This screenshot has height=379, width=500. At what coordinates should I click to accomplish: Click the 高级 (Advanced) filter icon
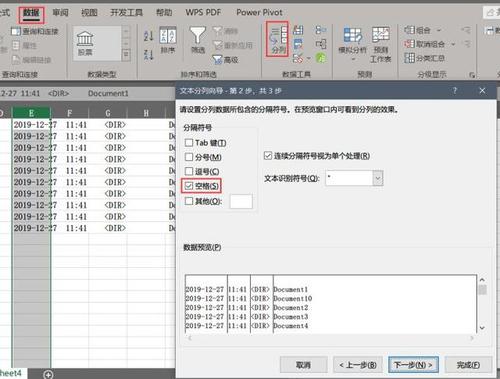(x=218, y=60)
